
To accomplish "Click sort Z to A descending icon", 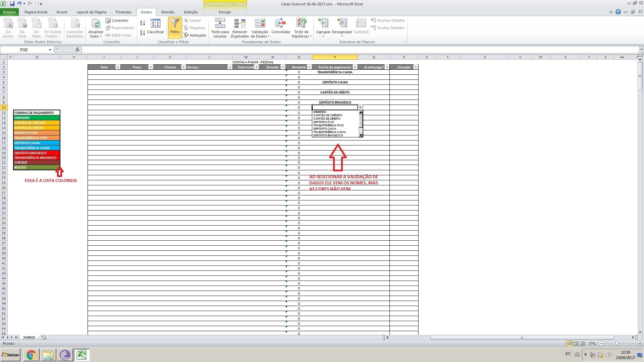I will [x=143, y=33].
